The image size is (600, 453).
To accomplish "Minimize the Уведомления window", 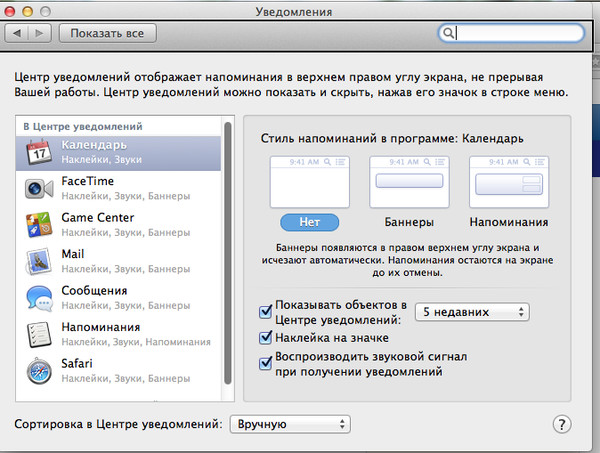I will 27,11.
